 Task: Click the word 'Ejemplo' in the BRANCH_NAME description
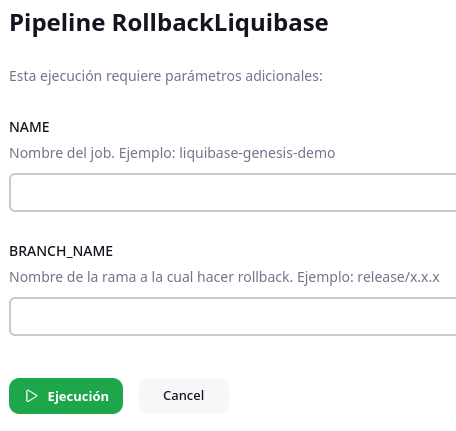pyautogui.click(x=325, y=277)
